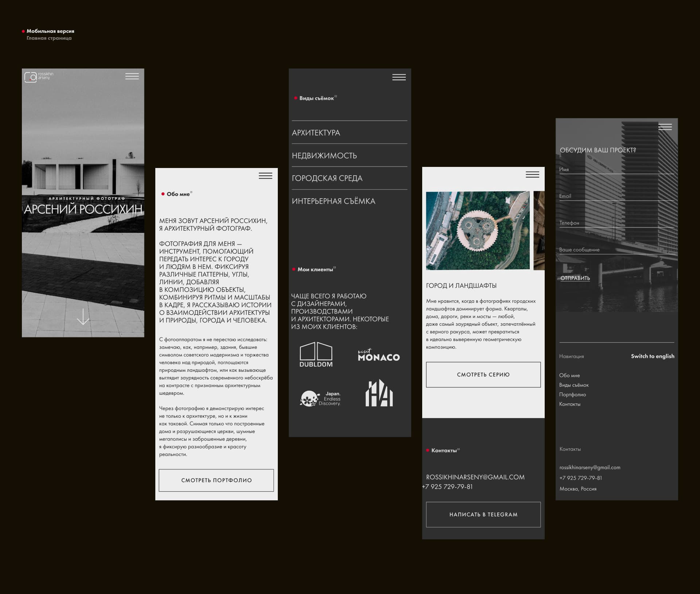This screenshot has height=594, width=700.
Task: Open hamburger menu on contact form screen
Action: click(x=665, y=127)
